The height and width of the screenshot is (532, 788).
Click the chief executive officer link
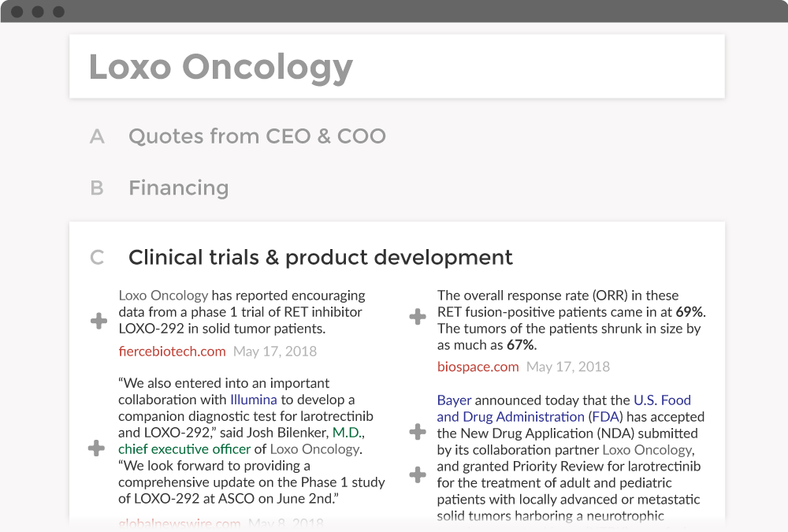184,449
